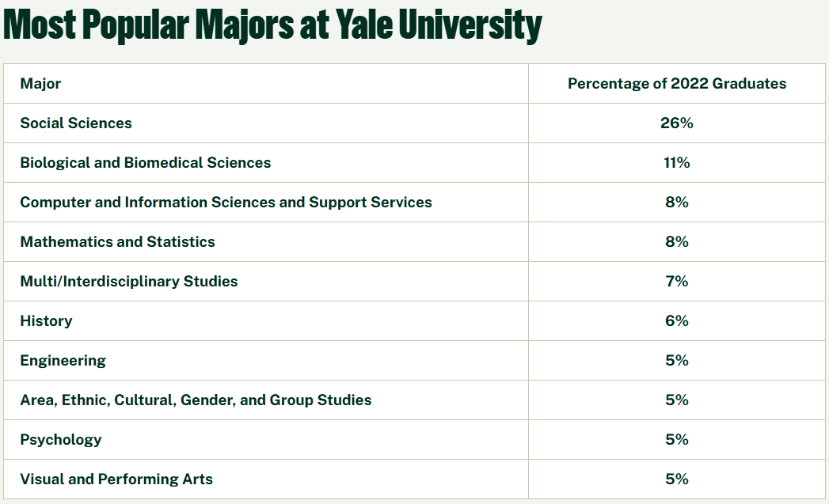Viewport: 829px width, 504px height.
Task: Click the 11% percentage value
Action: coord(677,163)
